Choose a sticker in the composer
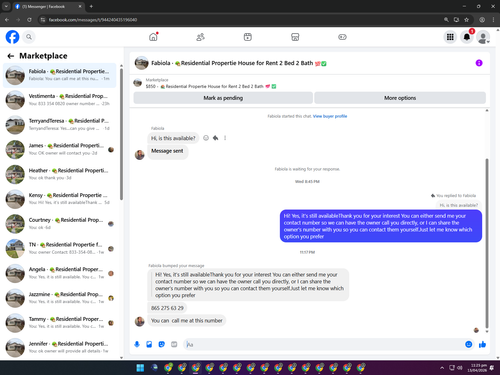500x375 pixels. (x=162, y=344)
